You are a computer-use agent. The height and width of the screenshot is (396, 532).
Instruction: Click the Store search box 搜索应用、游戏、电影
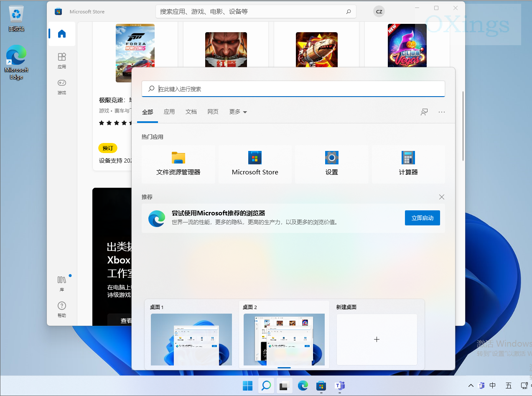tap(256, 12)
